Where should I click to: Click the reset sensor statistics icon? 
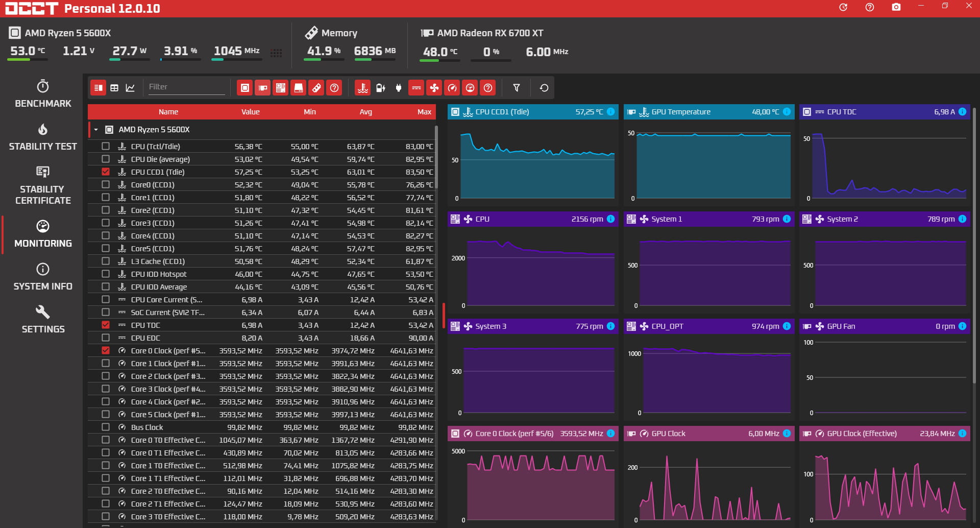[544, 88]
